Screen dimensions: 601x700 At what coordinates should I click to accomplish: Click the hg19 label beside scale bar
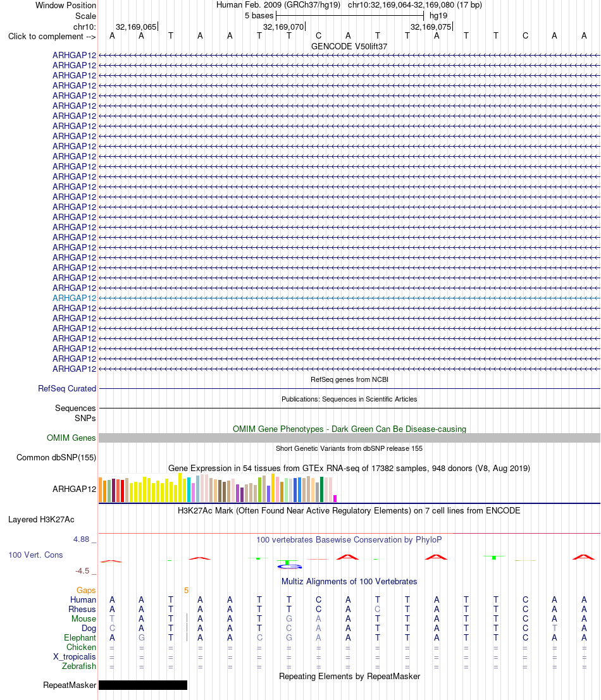[x=438, y=16]
